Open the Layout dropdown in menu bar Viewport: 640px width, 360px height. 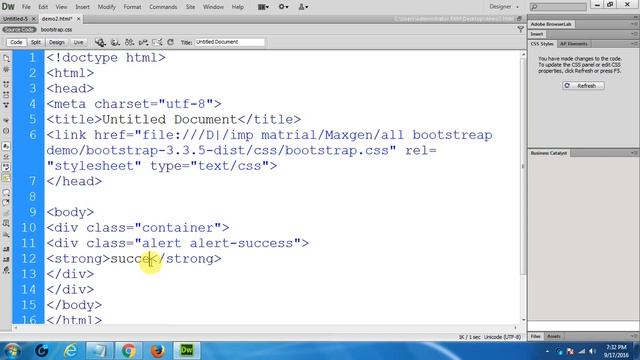[263, 7]
